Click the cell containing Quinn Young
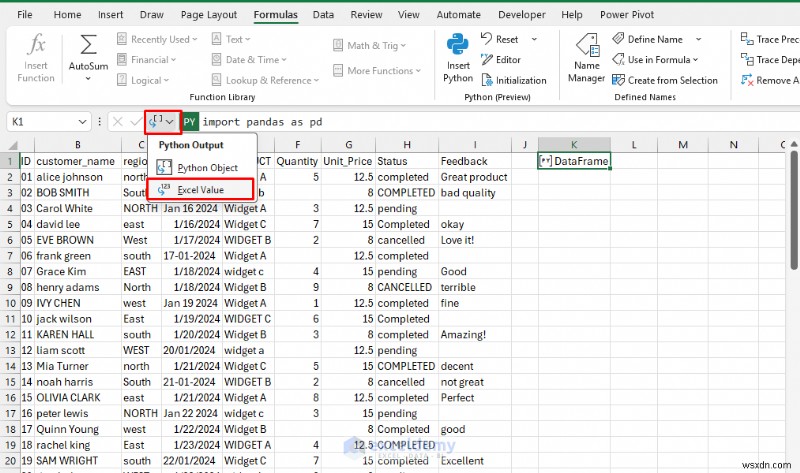 pyautogui.click(x=78, y=429)
